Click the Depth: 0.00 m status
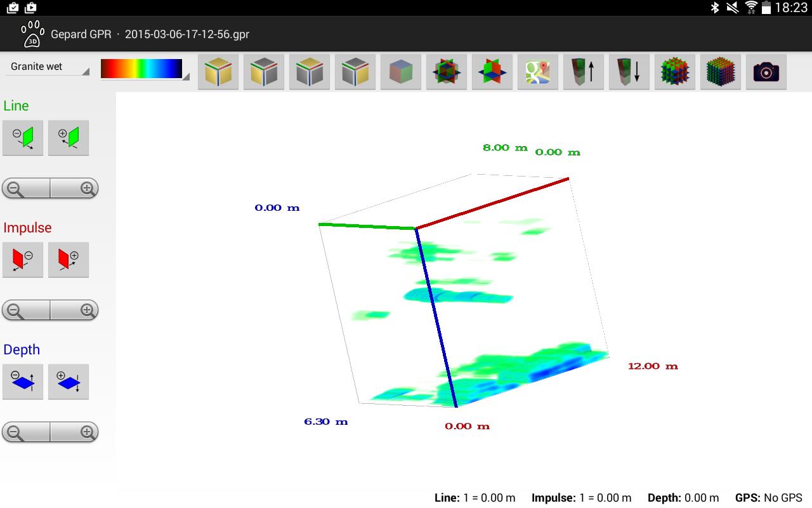 [683, 498]
